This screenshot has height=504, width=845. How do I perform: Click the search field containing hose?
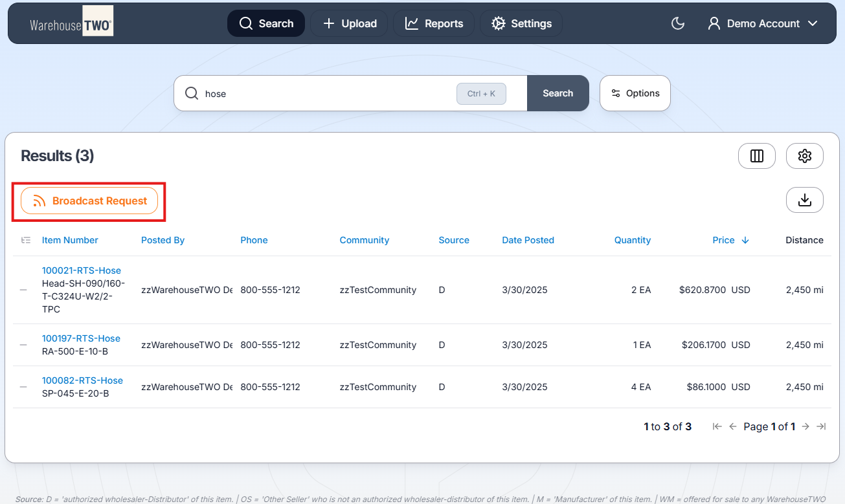324,93
